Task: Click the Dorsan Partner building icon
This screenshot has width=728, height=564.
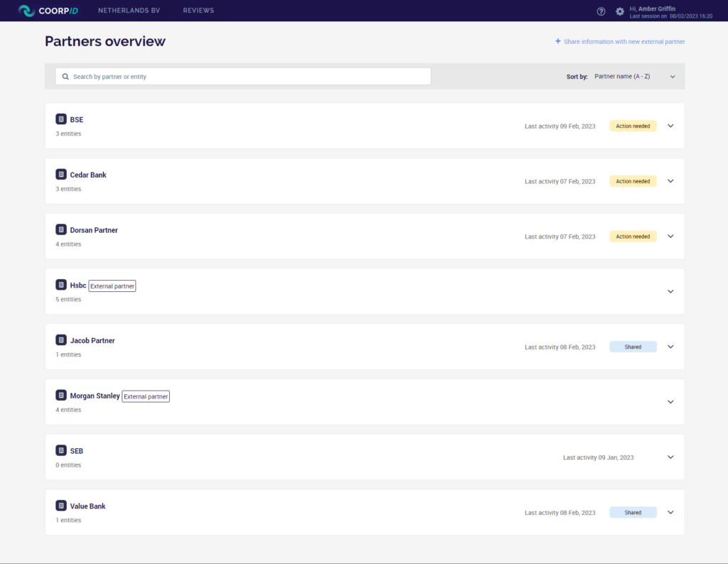Action: point(61,229)
